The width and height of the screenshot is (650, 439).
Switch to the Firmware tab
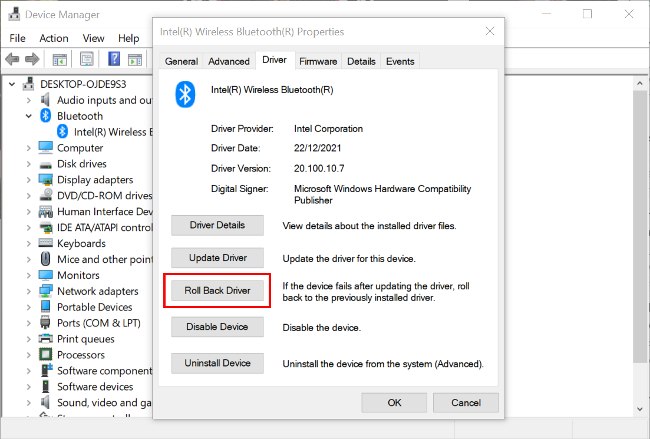318,61
